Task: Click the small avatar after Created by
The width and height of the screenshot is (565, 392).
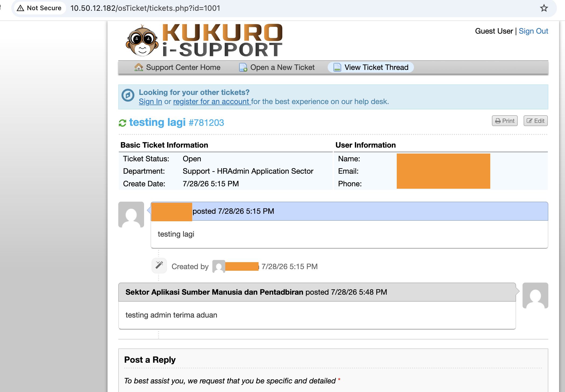Action: 219,266
